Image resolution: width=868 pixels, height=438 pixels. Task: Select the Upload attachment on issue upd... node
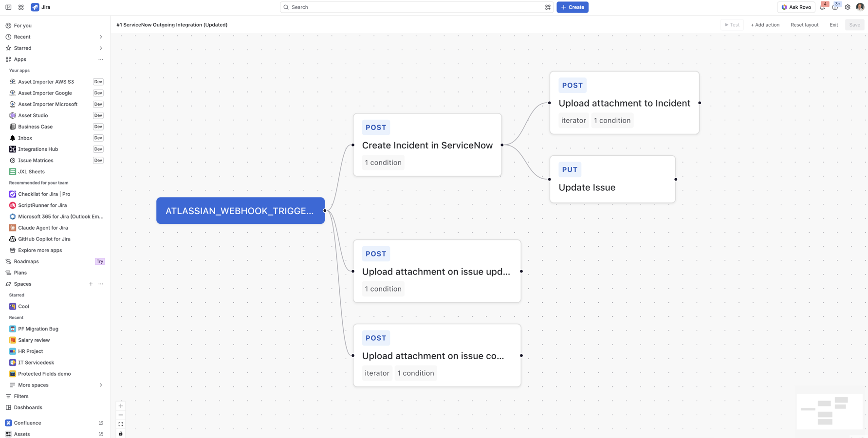[437, 271]
